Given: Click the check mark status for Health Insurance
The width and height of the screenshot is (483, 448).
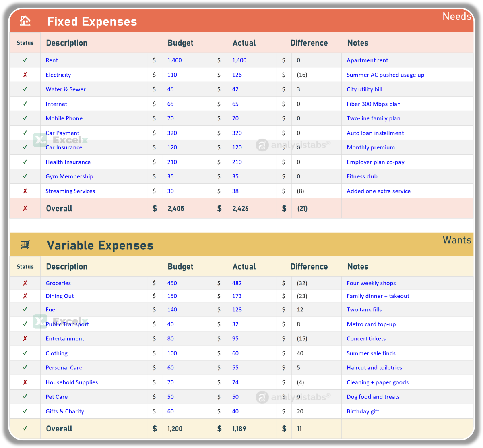Looking at the screenshot, I should 25,162.
